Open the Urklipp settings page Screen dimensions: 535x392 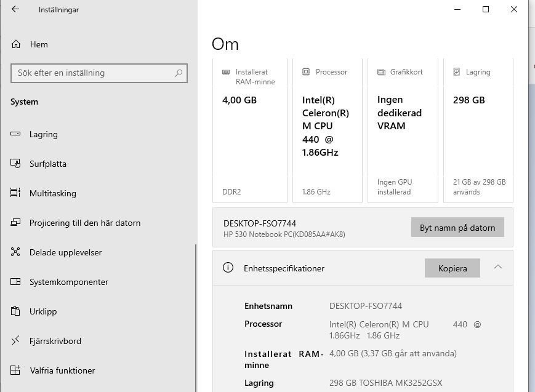point(43,311)
